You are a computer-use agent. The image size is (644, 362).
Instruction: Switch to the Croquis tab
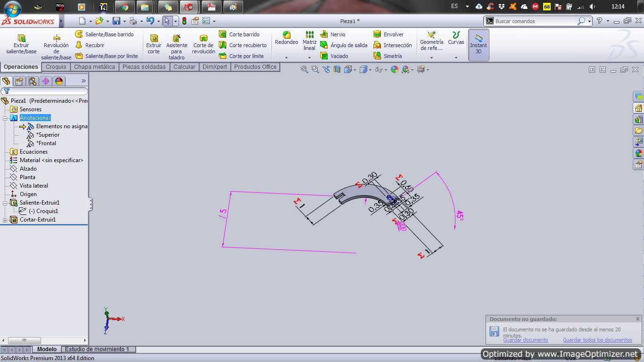click(x=56, y=67)
